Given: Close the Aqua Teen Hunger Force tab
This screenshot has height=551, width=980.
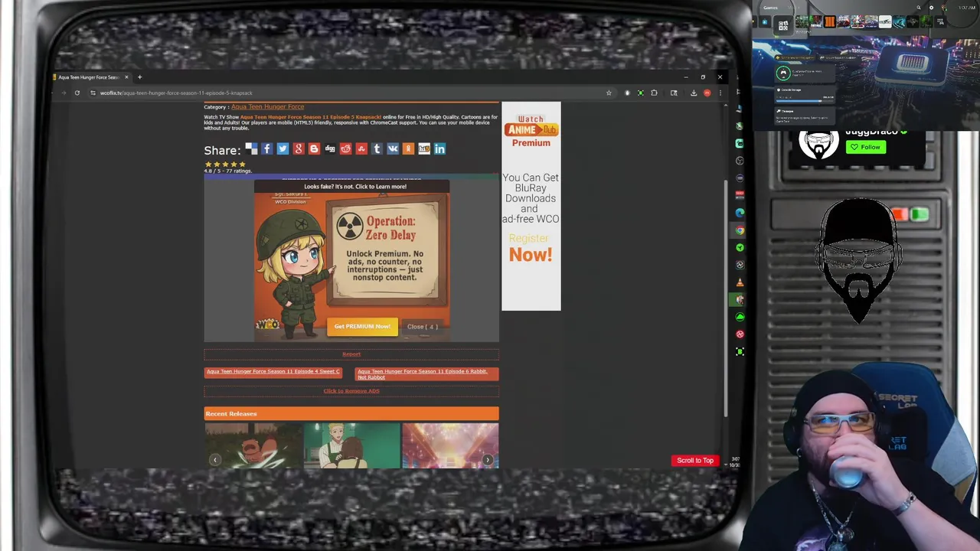Looking at the screenshot, I should coord(127,77).
